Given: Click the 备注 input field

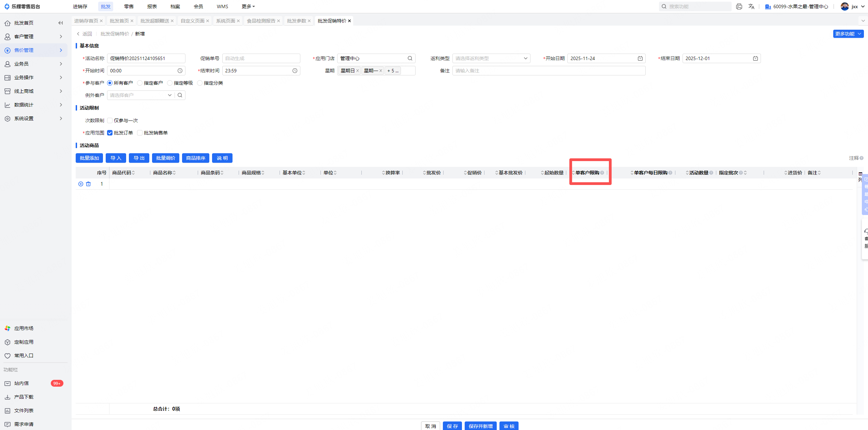Looking at the screenshot, I should point(549,71).
